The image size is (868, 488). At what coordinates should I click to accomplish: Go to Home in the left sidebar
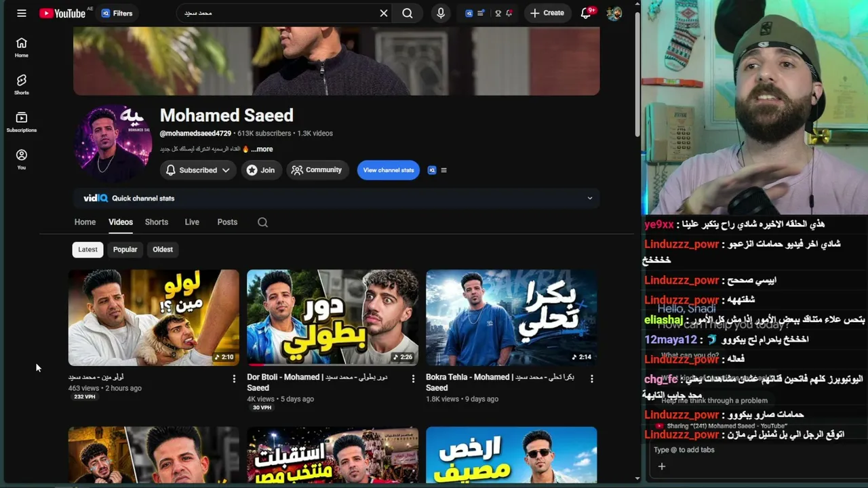(x=22, y=47)
